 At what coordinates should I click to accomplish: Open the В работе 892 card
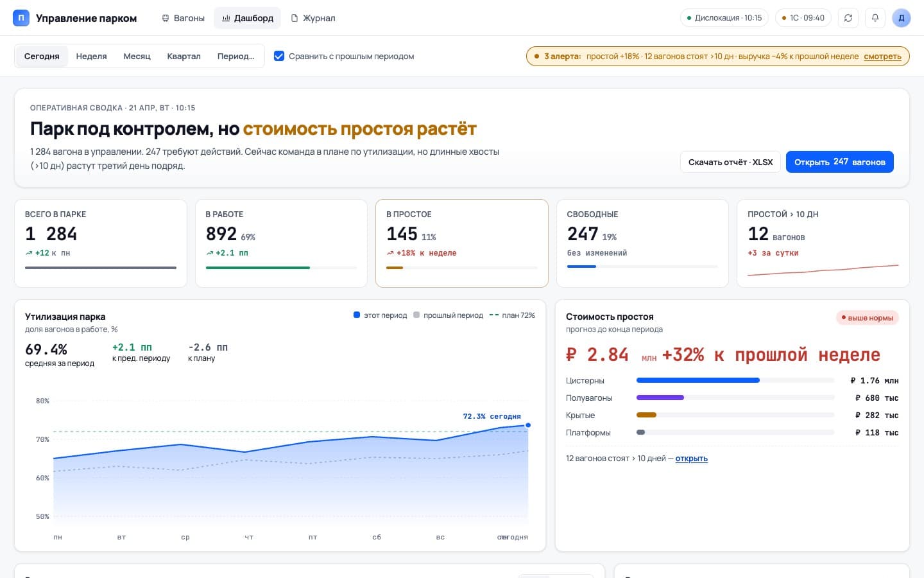[x=281, y=243]
